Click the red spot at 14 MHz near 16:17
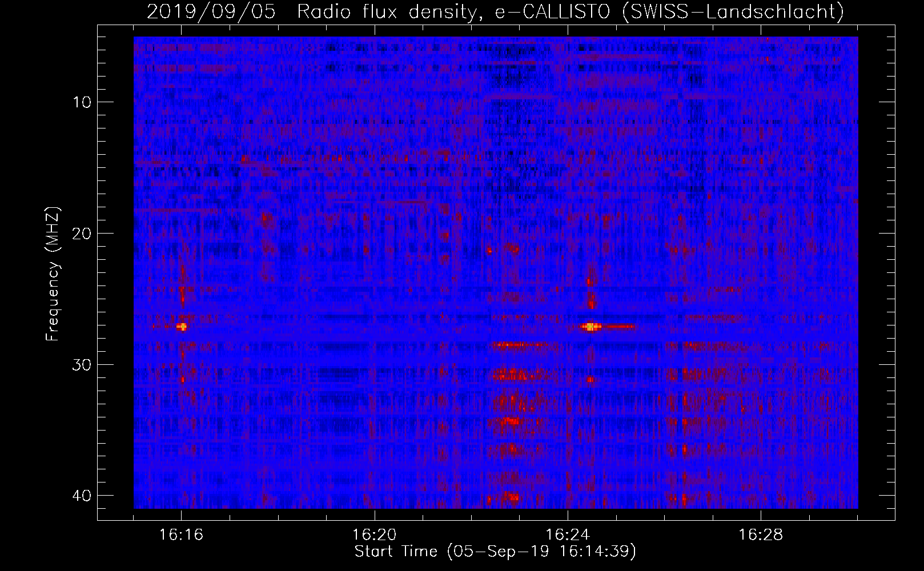The width and height of the screenshot is (924, 571). (245, 159)
